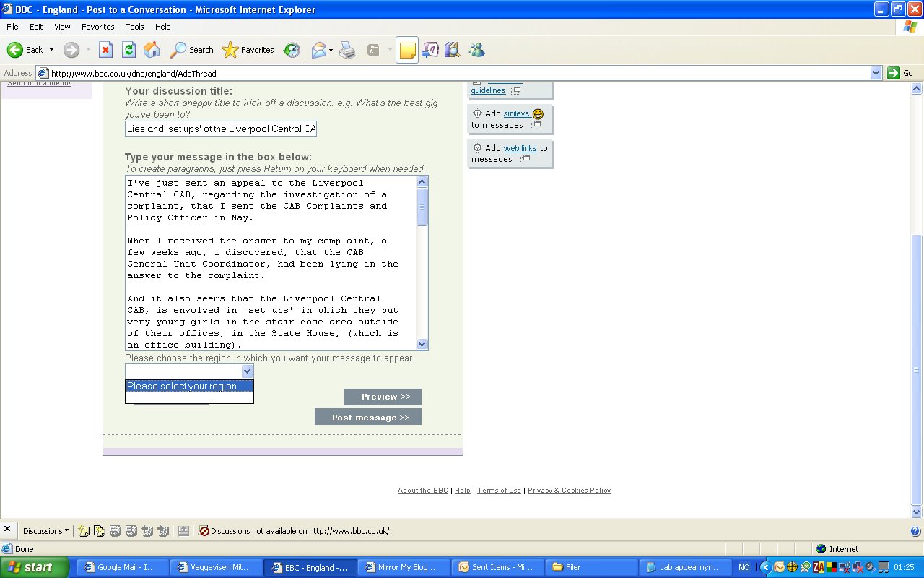Click the Insert Discussion icon in Discussions bar
This screenshot has width=924, height=578.
point(84,530)
